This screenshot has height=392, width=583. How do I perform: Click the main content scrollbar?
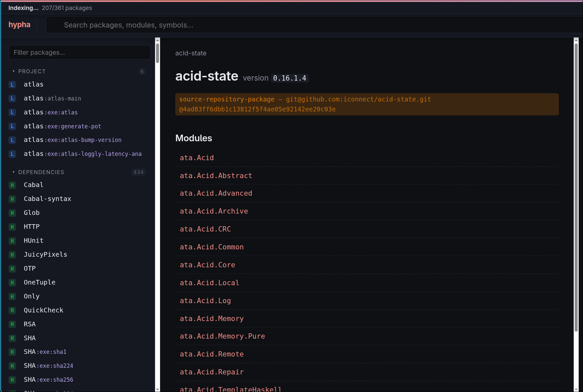576,187
